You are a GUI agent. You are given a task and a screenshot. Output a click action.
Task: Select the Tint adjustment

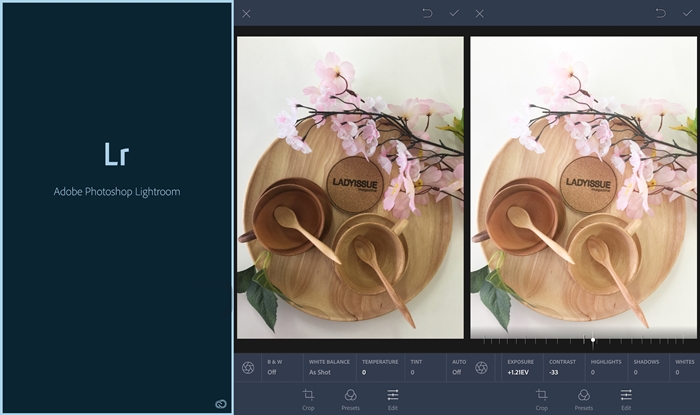[x=418, y=367]
